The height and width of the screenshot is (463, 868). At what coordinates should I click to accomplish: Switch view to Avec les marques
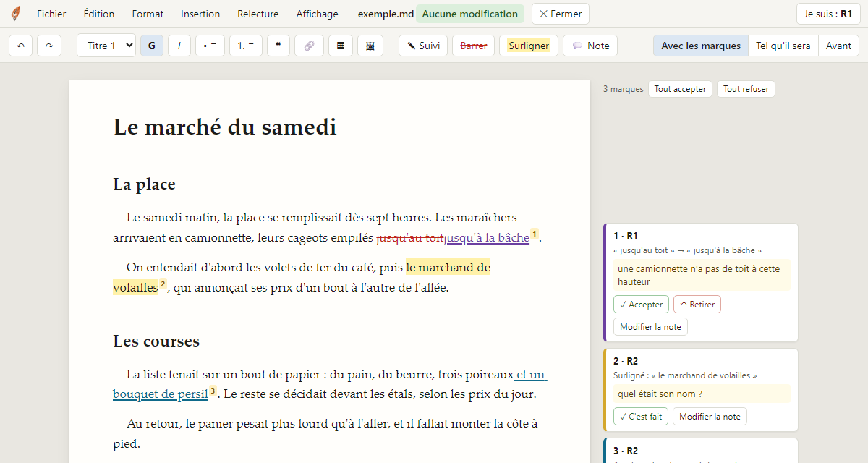pos(701,46)
